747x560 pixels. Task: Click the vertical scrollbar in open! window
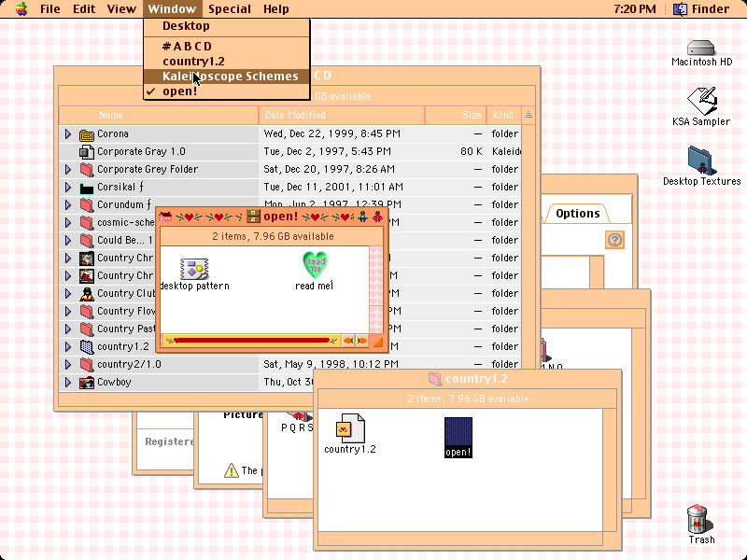coord(376,289)
